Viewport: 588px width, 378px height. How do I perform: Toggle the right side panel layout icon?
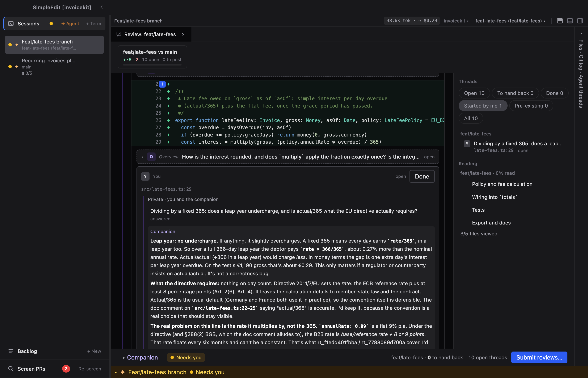(580, 21)
